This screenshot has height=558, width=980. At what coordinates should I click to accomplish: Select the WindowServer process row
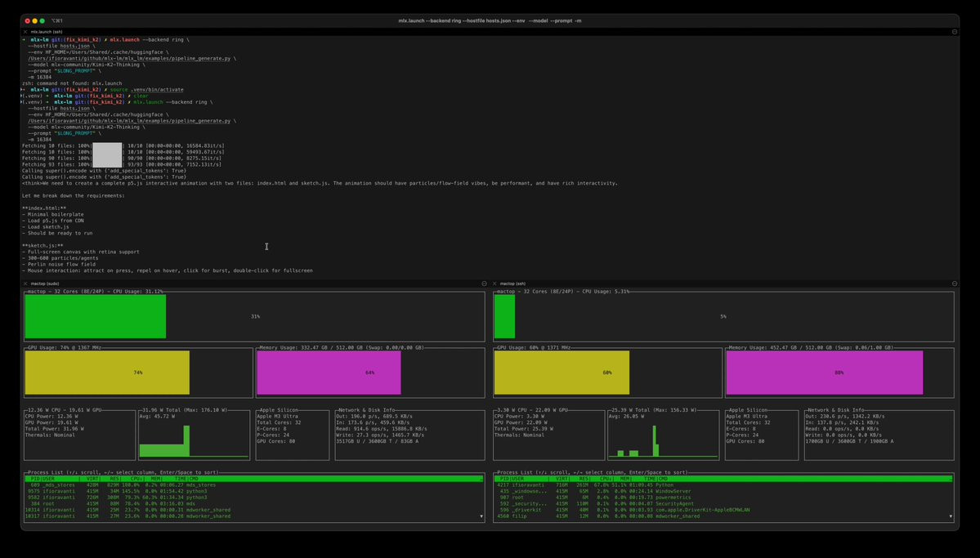click(x=723, y=491)
